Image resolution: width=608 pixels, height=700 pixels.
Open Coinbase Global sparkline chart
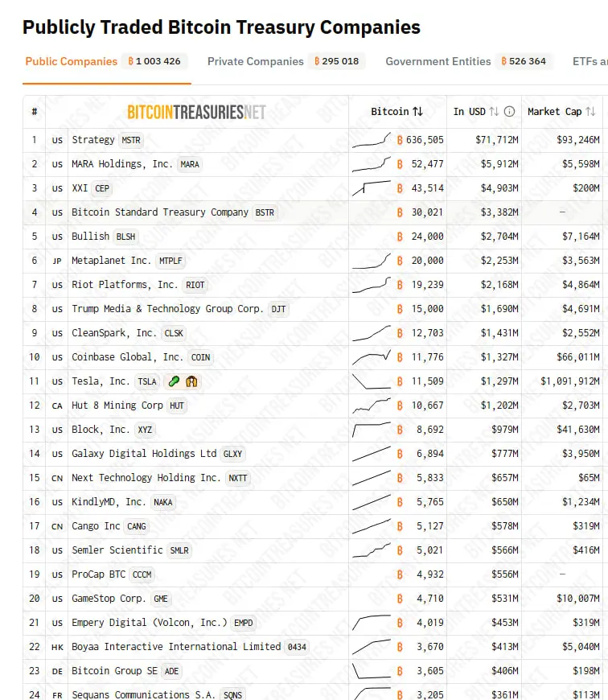coord(371,357)
